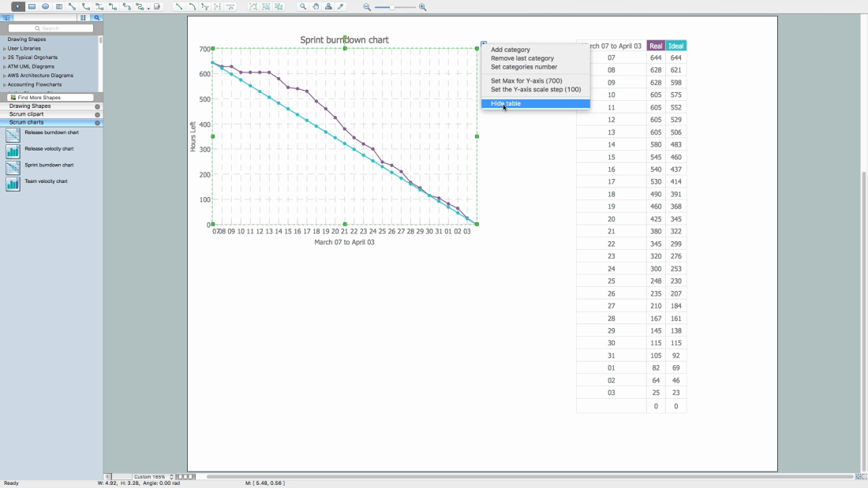Click the Sprint burndown chart library icon

coord(13,167)
